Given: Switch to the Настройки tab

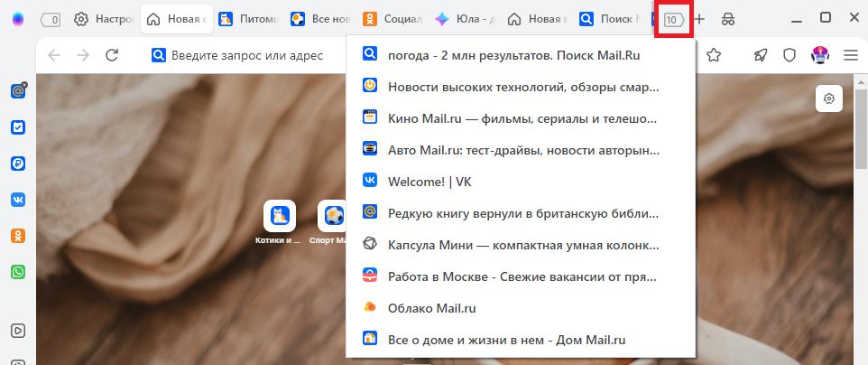Looking at the screenshot, I should tap(104, 19).
